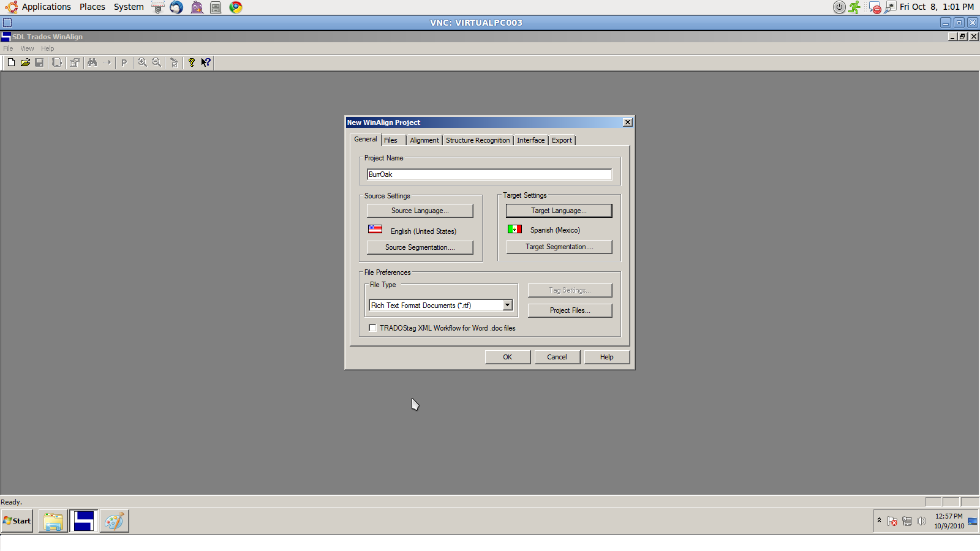This screenshot has width=980, height=551.
Task: Open the Interface tab
Action: coord(530,140)
